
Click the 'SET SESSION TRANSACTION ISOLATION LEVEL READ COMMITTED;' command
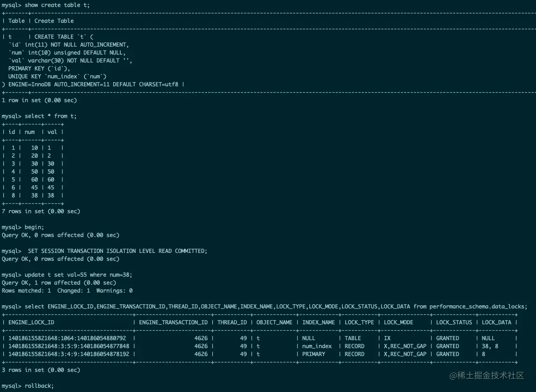118,251
